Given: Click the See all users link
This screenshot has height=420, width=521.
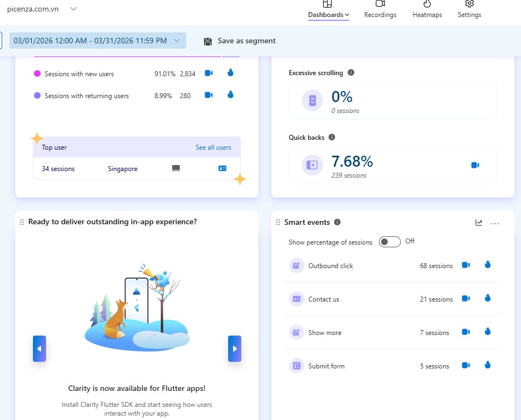Looking at the screenshot, I should click(x=213, y=147).
